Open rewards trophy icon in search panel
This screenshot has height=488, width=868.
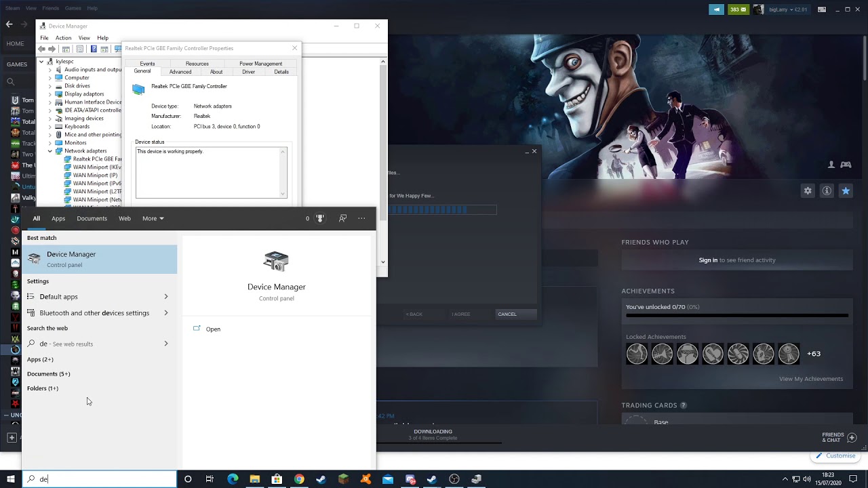pyautogui.click(x=320, y=218)
